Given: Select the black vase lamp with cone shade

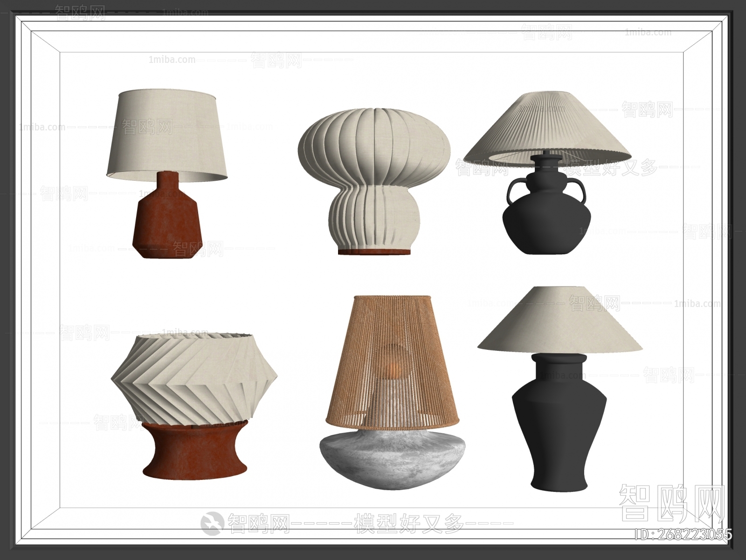Looking at the screenshot, I should (x=559, y=389).
